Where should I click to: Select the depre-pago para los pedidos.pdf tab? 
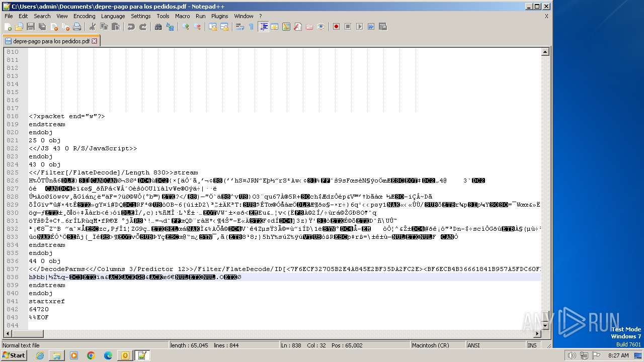pos(51,41)
